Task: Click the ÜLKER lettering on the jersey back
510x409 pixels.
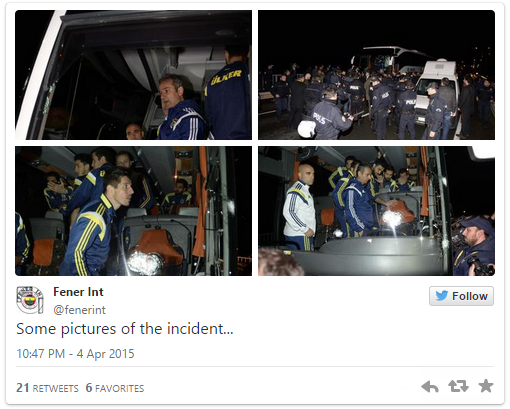Action: [226, 78]
